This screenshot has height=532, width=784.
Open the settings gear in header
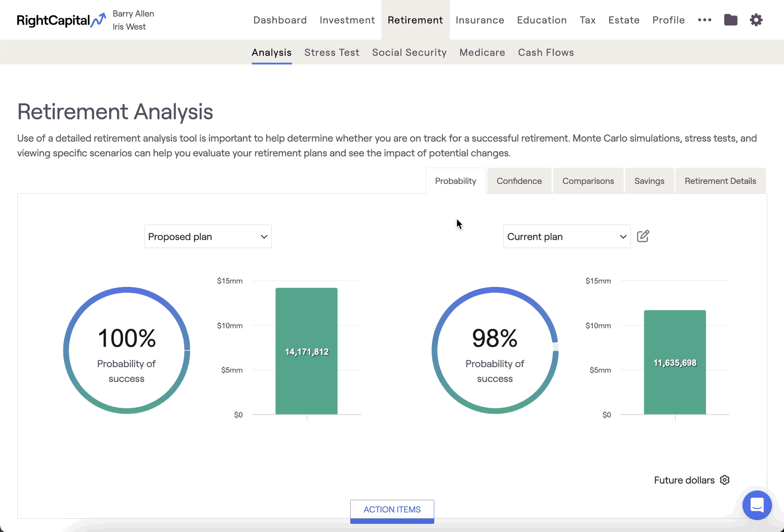tap(756, 20)
